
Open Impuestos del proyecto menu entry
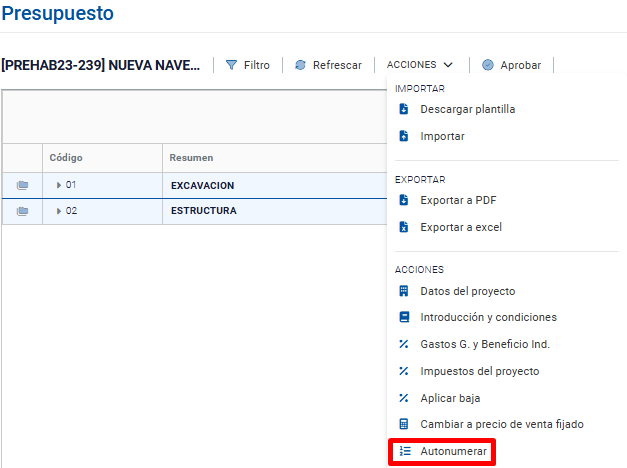point(479,371)
